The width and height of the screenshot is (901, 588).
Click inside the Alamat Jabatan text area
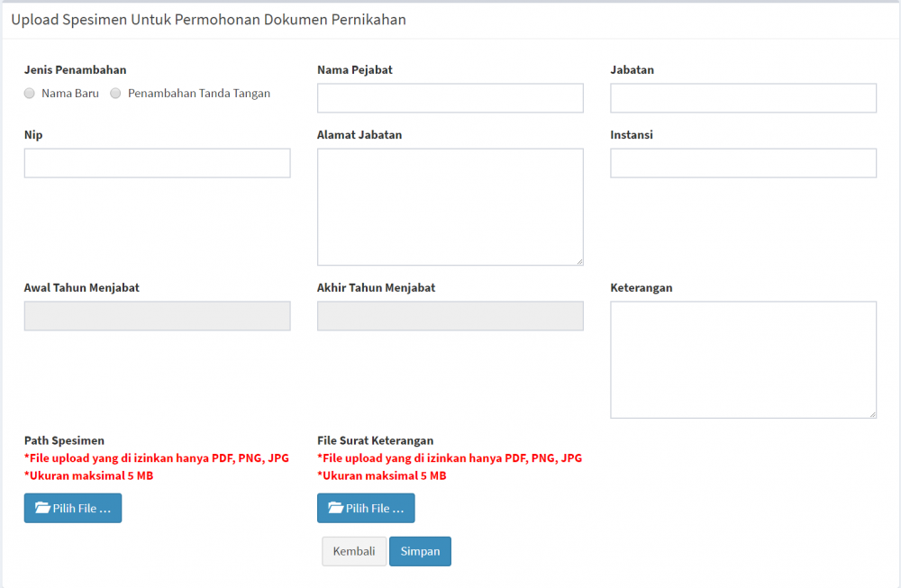point(450,206)
